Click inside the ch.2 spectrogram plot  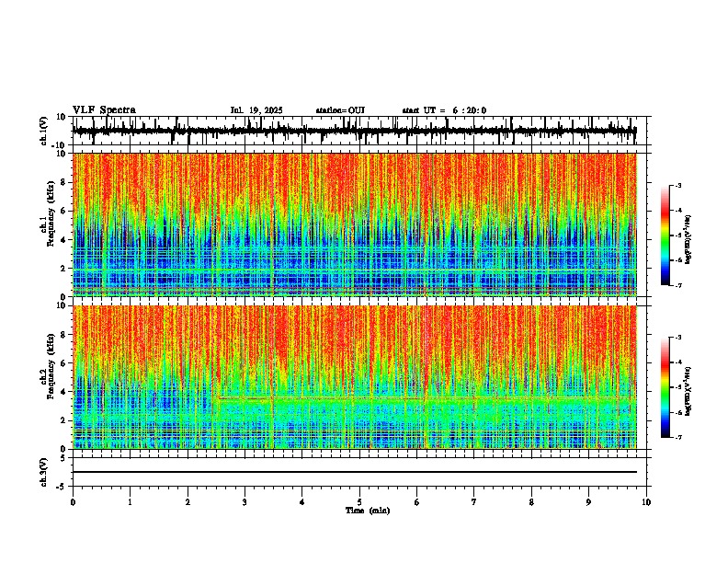click(355, 377)
